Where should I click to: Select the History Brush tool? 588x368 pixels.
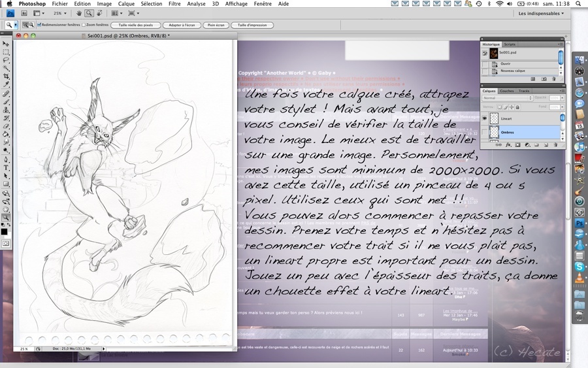pos(6,117)
